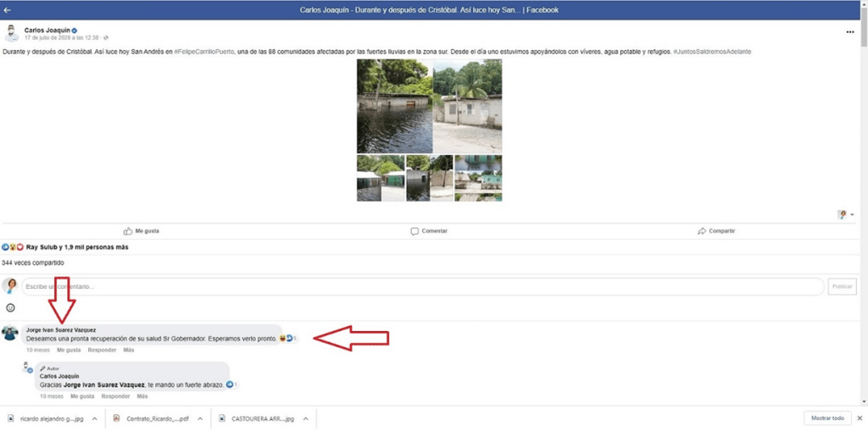Viewport: 868px width, 431px height.
Task: Click Carlos Joaquín's profile picture on the post
Action: click(x=11, y=33)
